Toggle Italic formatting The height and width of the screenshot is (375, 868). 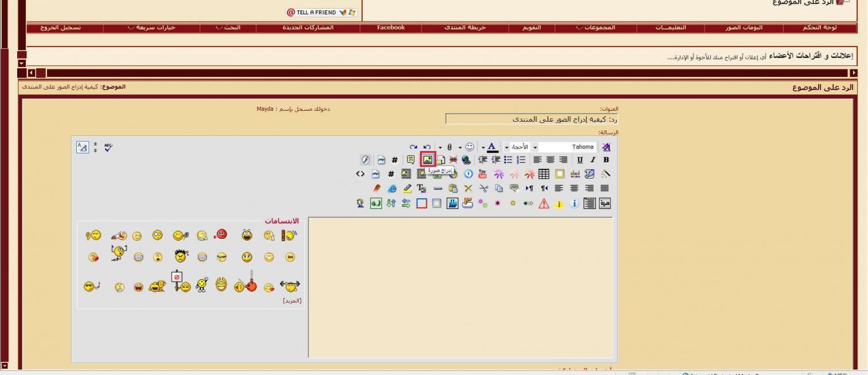(x=593, y=160)
